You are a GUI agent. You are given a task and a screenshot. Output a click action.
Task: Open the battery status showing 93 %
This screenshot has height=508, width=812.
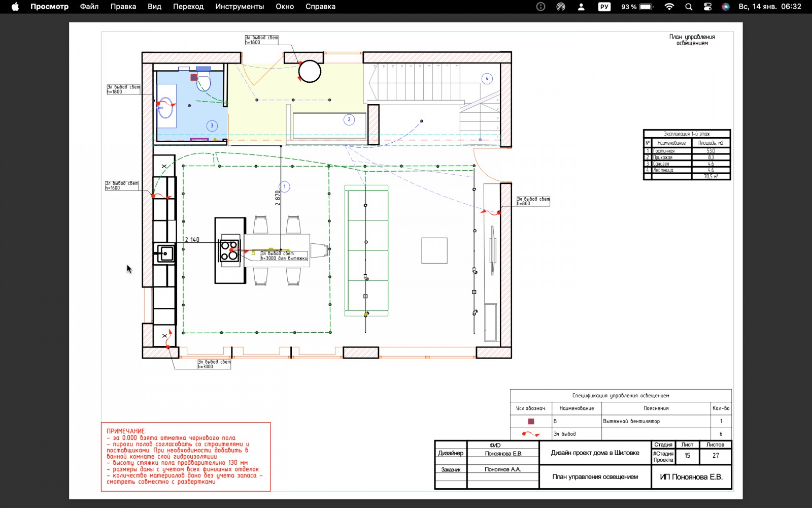click(637, 7)
